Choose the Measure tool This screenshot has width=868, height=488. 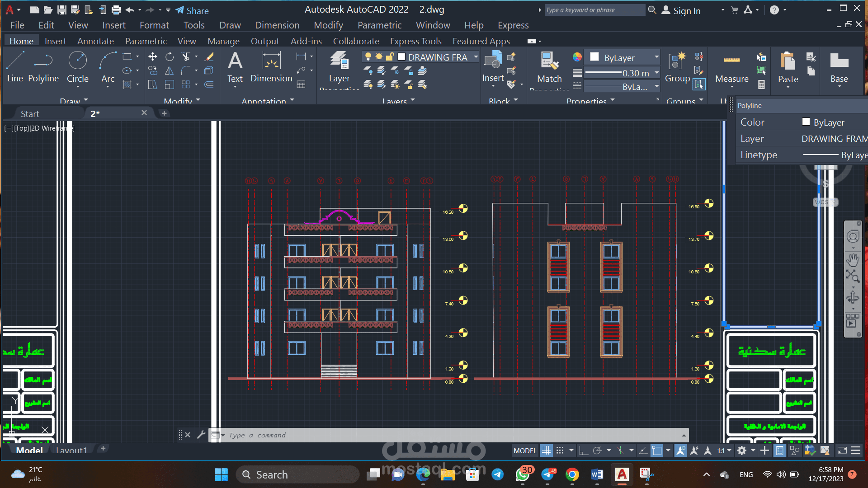click(x=731, y=68)
